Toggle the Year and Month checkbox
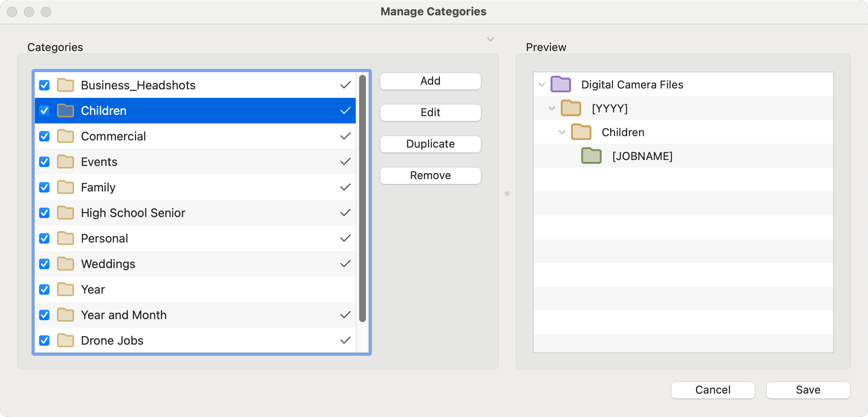This screenshot has height=417, width=868. point(44,315)
